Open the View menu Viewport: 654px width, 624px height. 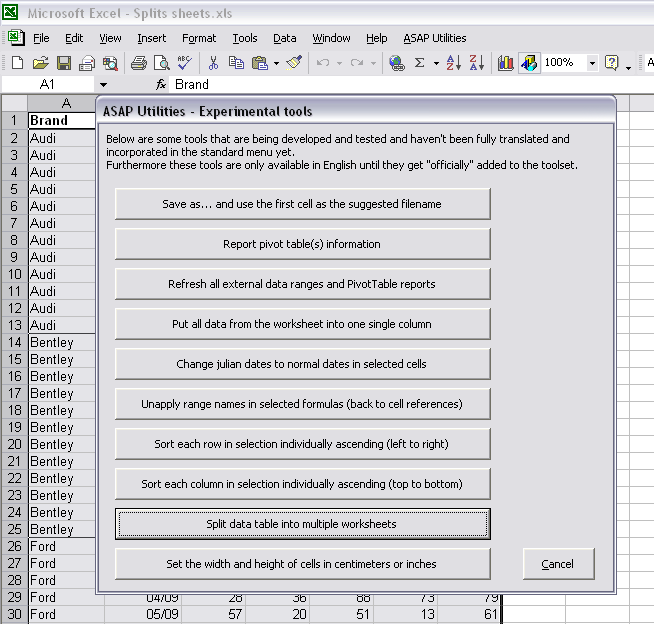click(110, 38)
